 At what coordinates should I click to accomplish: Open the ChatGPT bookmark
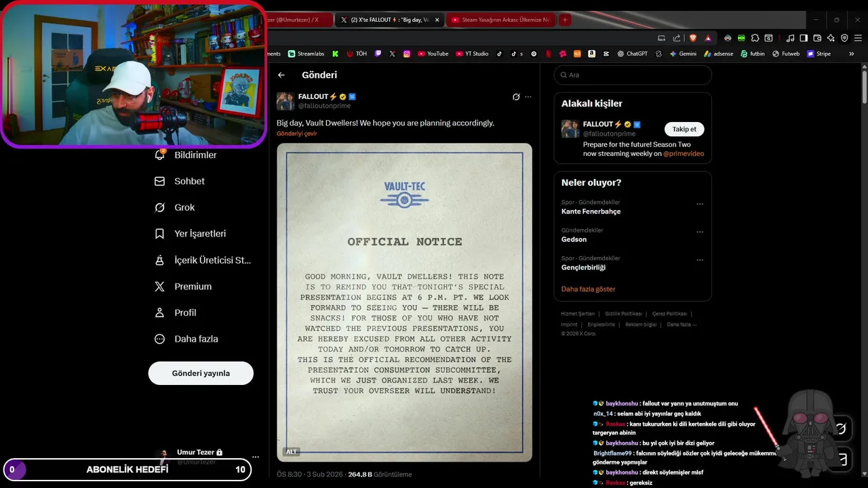click(632, 54)
